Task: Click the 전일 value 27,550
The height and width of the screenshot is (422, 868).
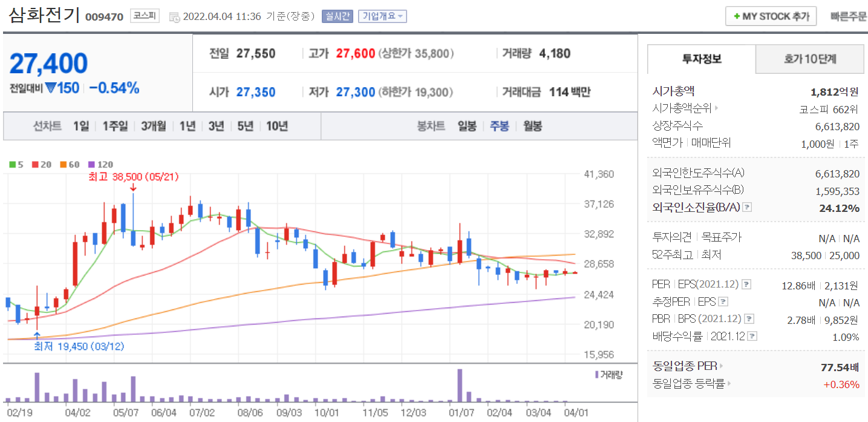Action: 256,53
